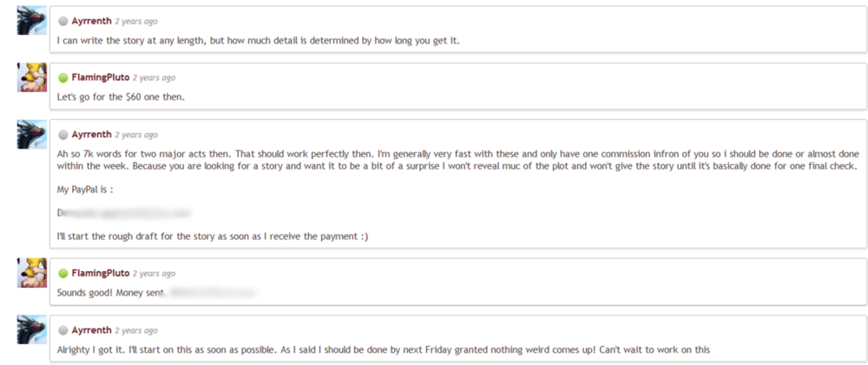868x365 pixels.
Task: Click the "2 years ago" timestamp on the "$60 one" comment
Action: [x=155, y=77]
